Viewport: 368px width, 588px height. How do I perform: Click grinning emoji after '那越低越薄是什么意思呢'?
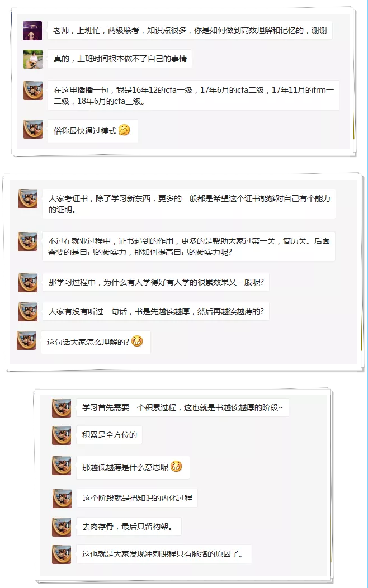(x=176, y=466)
